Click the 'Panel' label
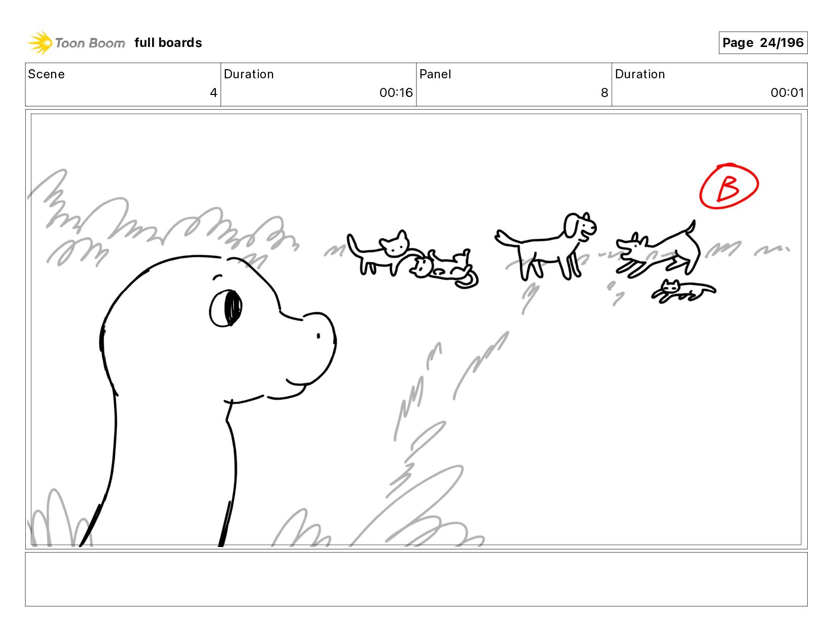This screenshot has height=644, width=834. coord(435,74)
